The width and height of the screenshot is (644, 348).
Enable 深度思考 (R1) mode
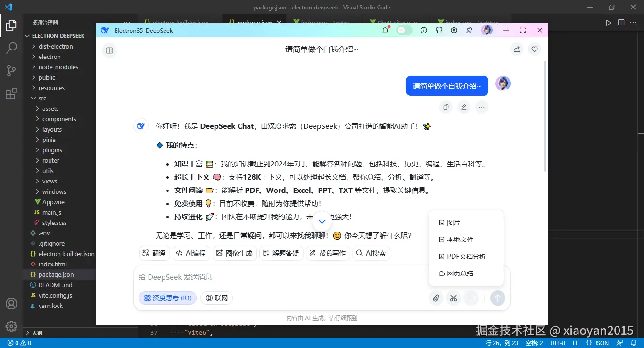(x=167, y=298)
